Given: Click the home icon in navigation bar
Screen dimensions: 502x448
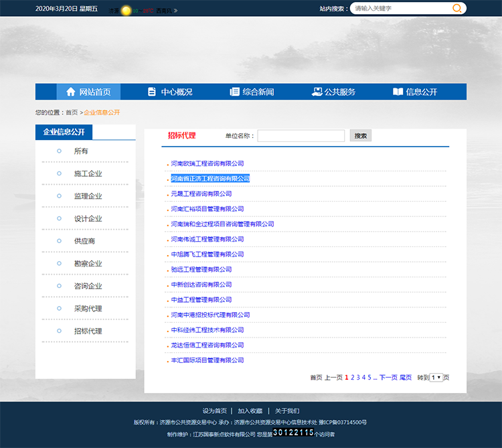Looking at the screenshot, I should point(70,92).
